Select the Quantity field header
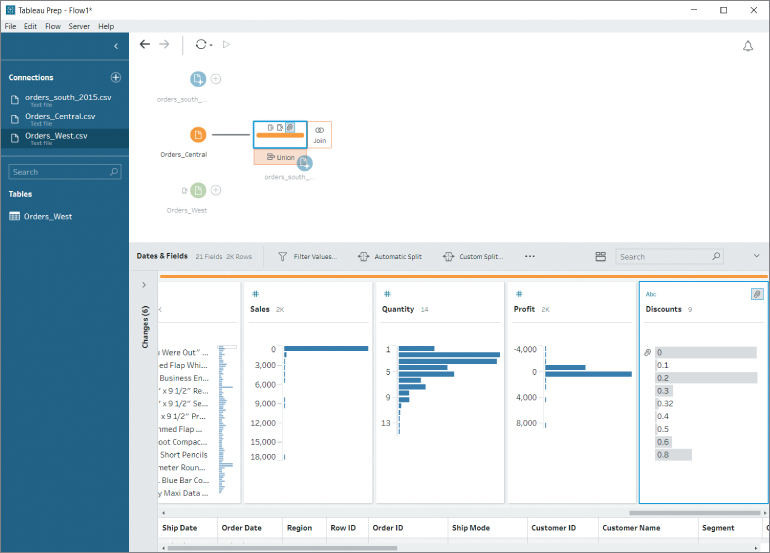 [398, 309]
